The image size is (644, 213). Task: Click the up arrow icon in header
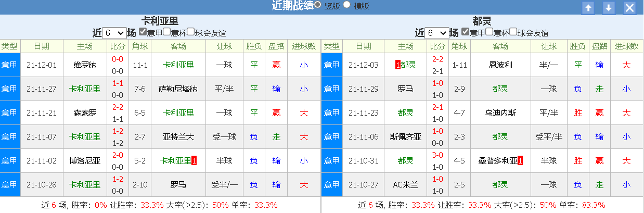click(x=588, y=8)
